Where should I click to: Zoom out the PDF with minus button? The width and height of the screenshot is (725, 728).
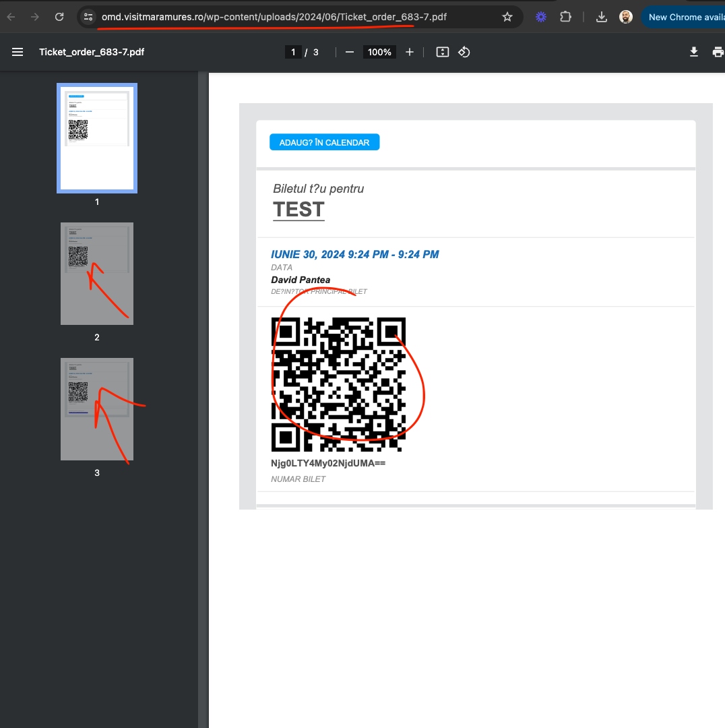(350, 52)
